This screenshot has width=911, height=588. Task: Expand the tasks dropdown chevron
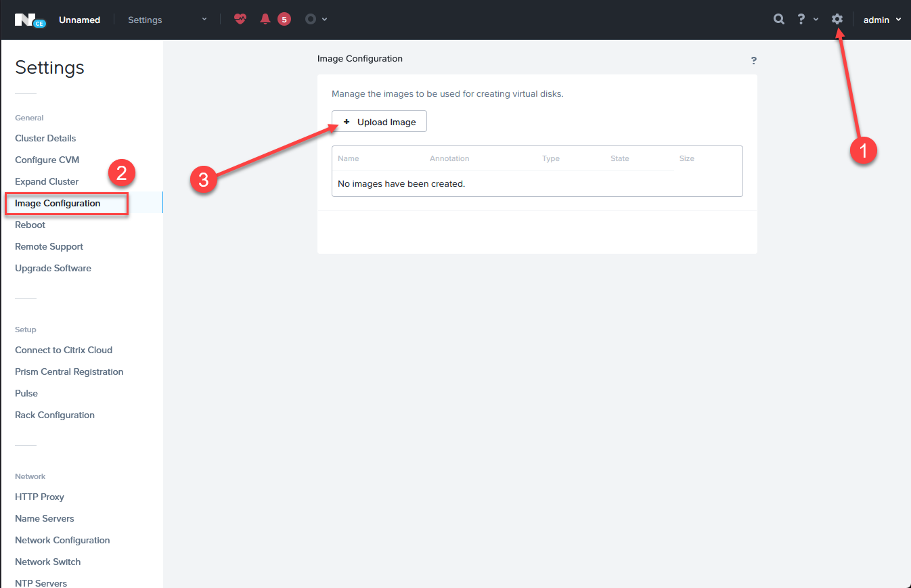(x=325, y=20)
